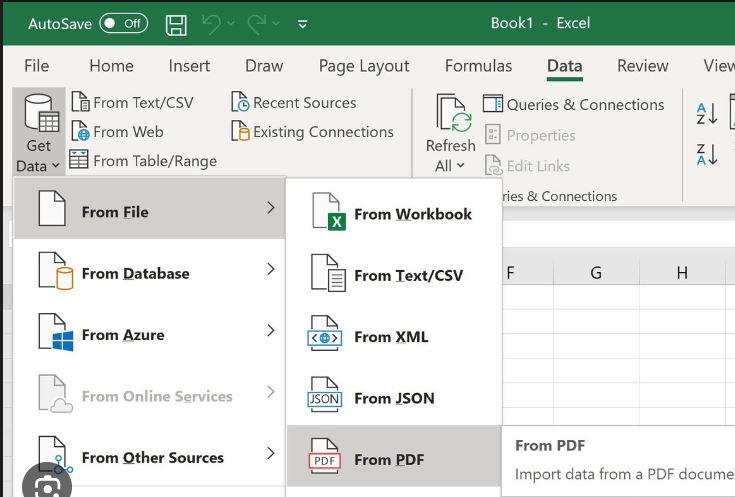735x497 pixels.
Task: Click the Save floppy disk icon
Action: pos(176,24)
